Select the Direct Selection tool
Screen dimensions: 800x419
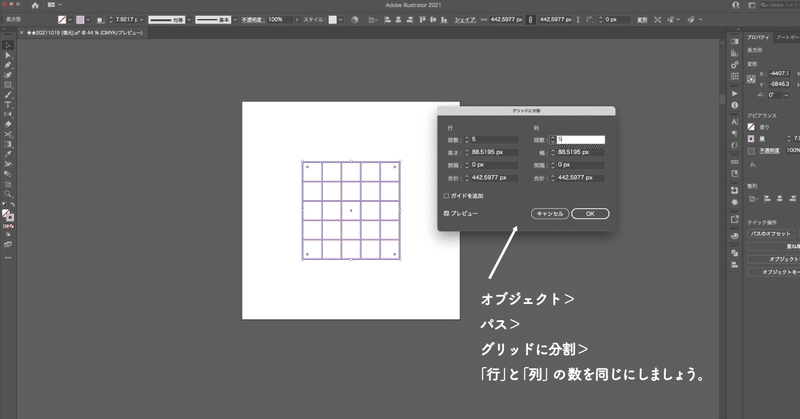pos(8,55)
